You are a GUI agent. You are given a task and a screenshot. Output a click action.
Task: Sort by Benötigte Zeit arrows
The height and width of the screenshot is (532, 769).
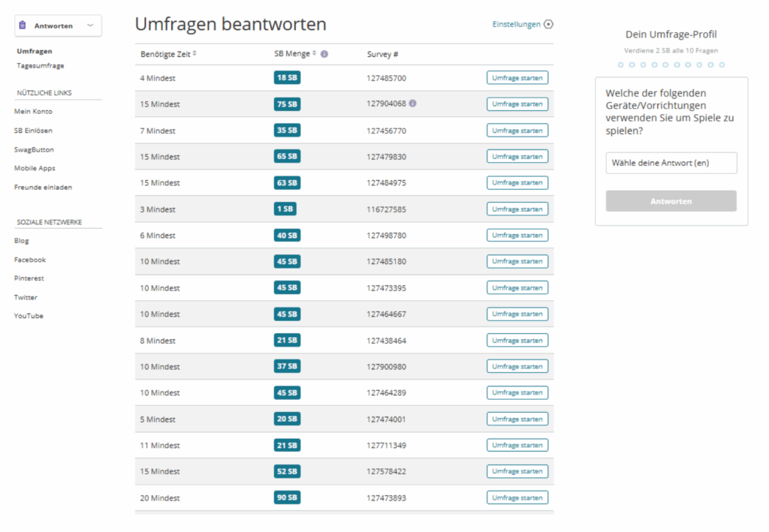[195, 54]
